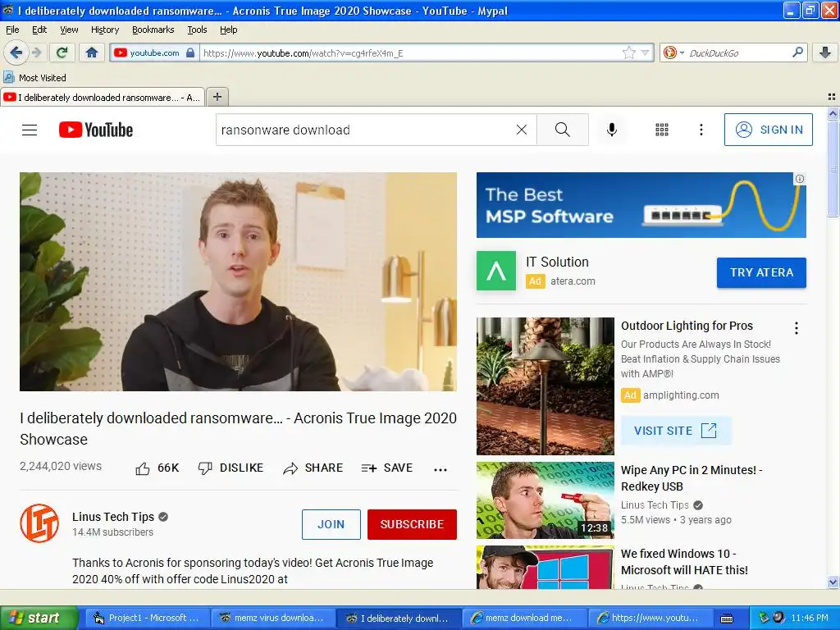The image size is (840, 630).
Task: Click the MSP Software banner ad
Action: (641, 204)
